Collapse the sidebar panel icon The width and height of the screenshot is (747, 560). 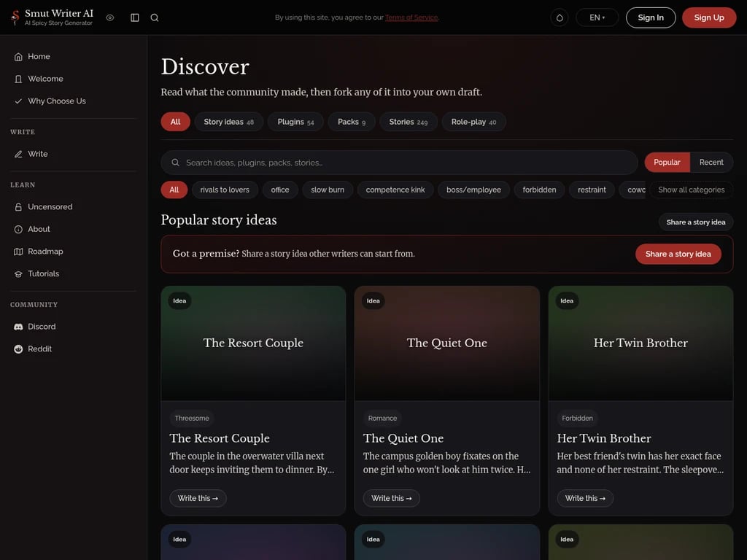pyautogui.click(x=135, y=17)
